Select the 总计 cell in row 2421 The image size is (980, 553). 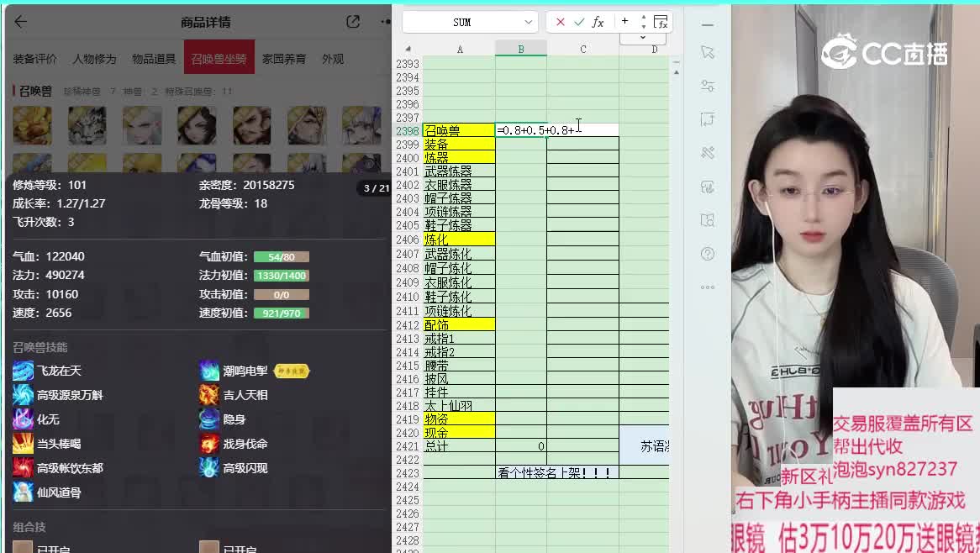click(x=460, y=446)
